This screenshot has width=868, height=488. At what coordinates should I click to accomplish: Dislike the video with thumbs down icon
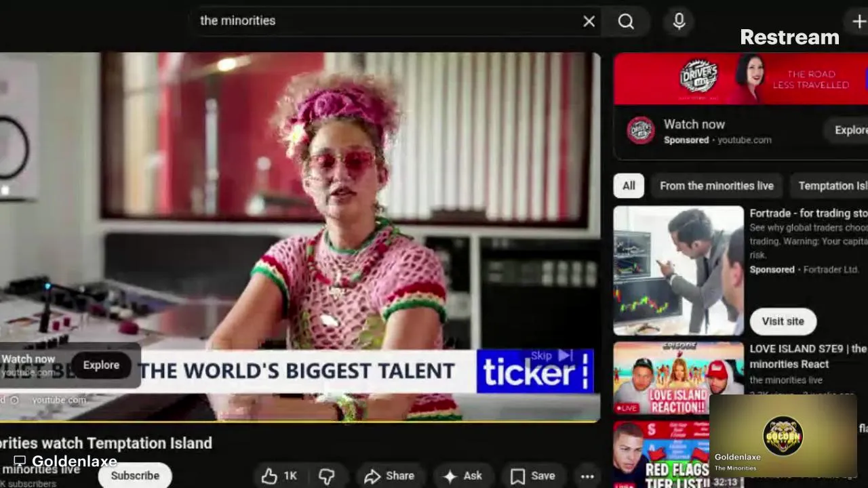pyautogui.click(x=328, y=476)
